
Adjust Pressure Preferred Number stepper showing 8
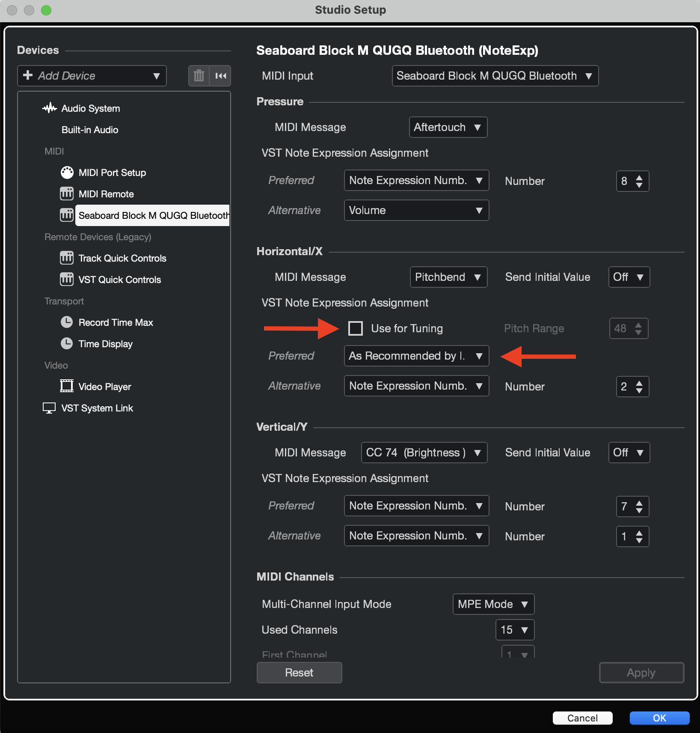coord(632,181)
